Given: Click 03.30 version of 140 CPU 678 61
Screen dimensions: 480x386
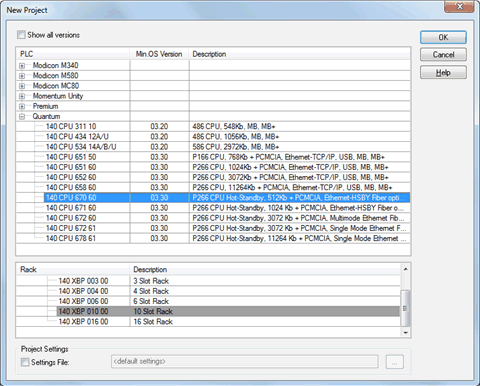Looking at the screenshot, I should coord(159,238).
